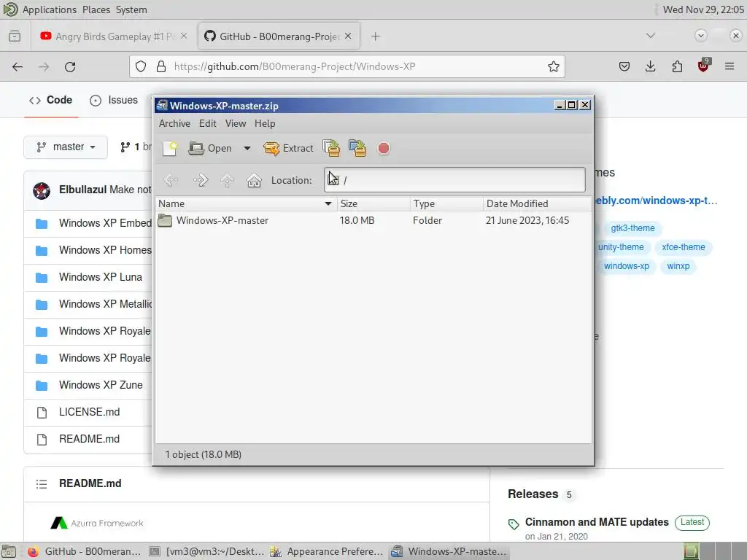
Task: Open the View menu in archive manager
Action: tap(236, 123)
